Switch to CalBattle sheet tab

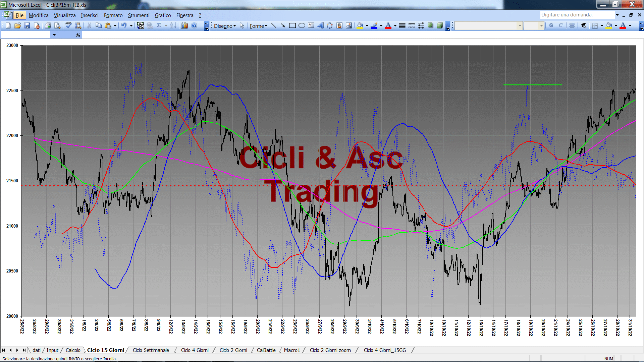click(x=266, y=350)
